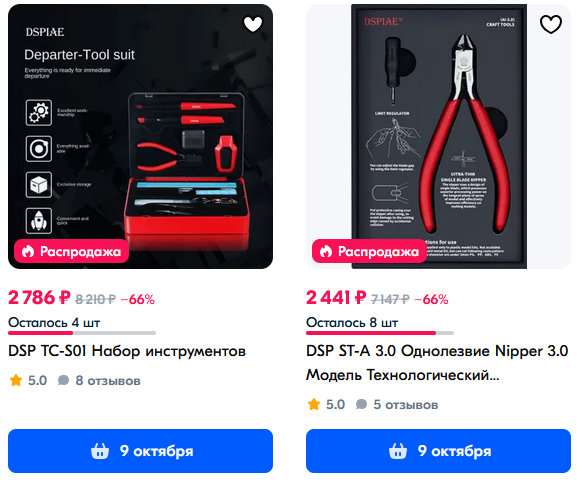583x489 pixels.
Task: Open DSP ST-A 3.0 Nipper product title
Action: coord(437,363)
